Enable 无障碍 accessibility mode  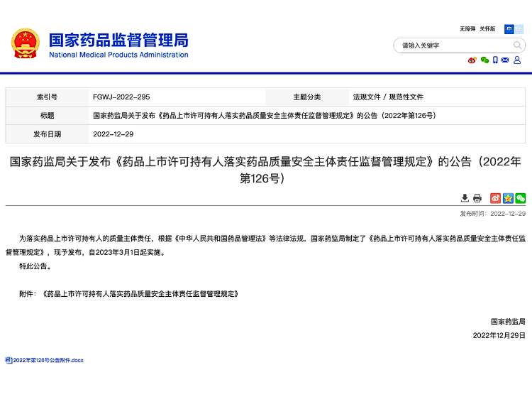(x=467, y=29)
